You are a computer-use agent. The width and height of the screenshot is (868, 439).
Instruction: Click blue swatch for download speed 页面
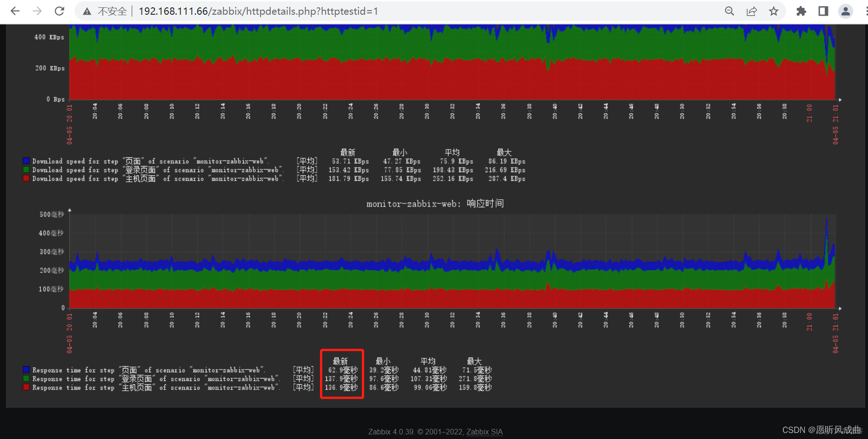point(26,161)
